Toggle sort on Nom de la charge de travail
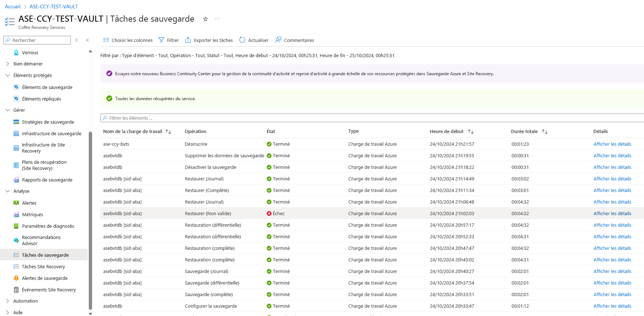The height and width of the screenshot is (316, 644). 168,132
